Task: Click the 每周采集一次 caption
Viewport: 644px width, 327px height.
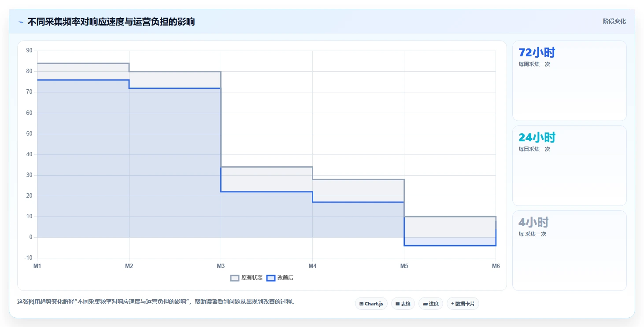Action: coord(534,64)
